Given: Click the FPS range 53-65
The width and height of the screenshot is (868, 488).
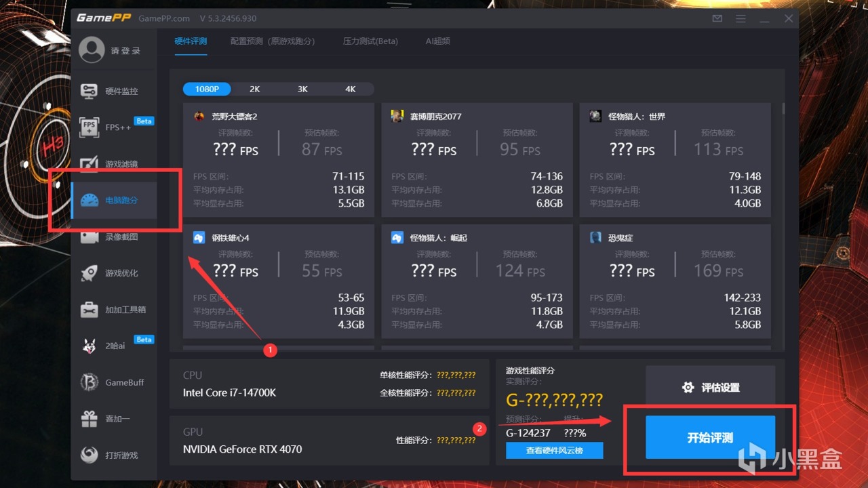Looking at the screenshot, I should (351, 298).
